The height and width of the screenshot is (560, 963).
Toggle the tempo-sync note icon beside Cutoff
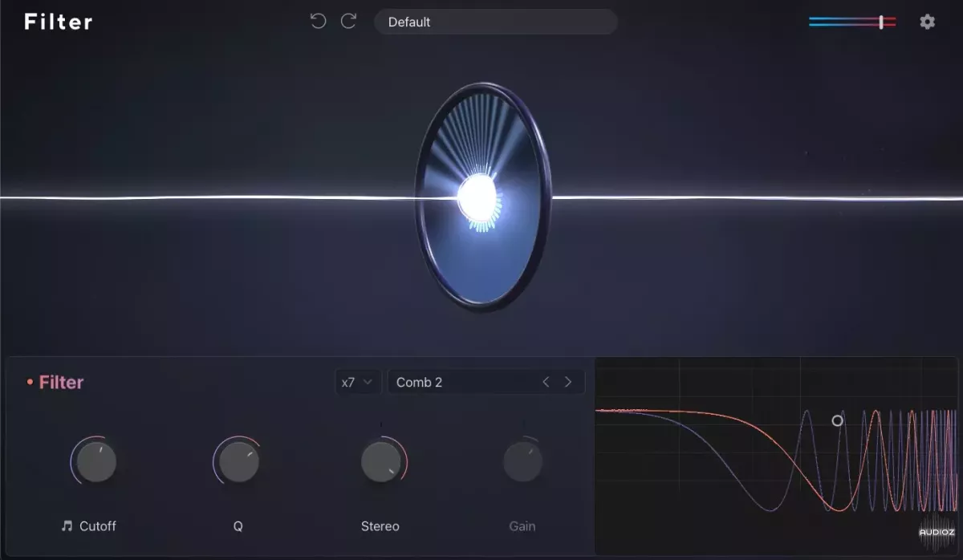[67, 526]
